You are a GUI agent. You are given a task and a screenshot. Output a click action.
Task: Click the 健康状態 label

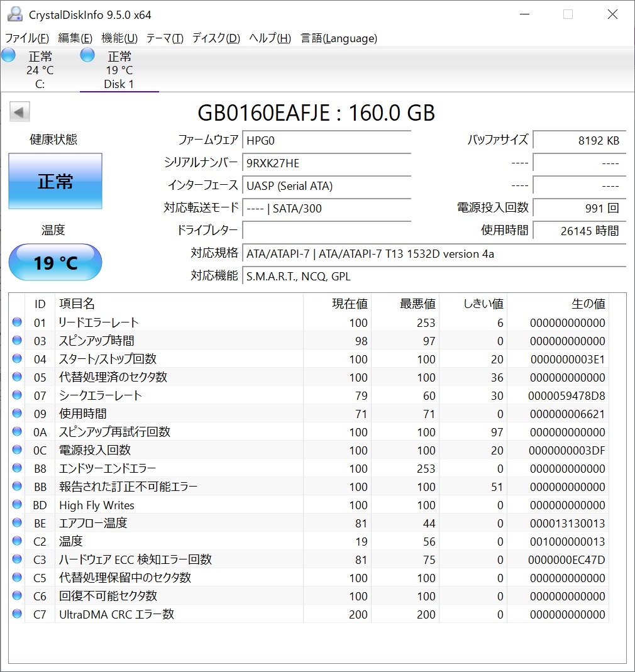[x=53, y=140]
